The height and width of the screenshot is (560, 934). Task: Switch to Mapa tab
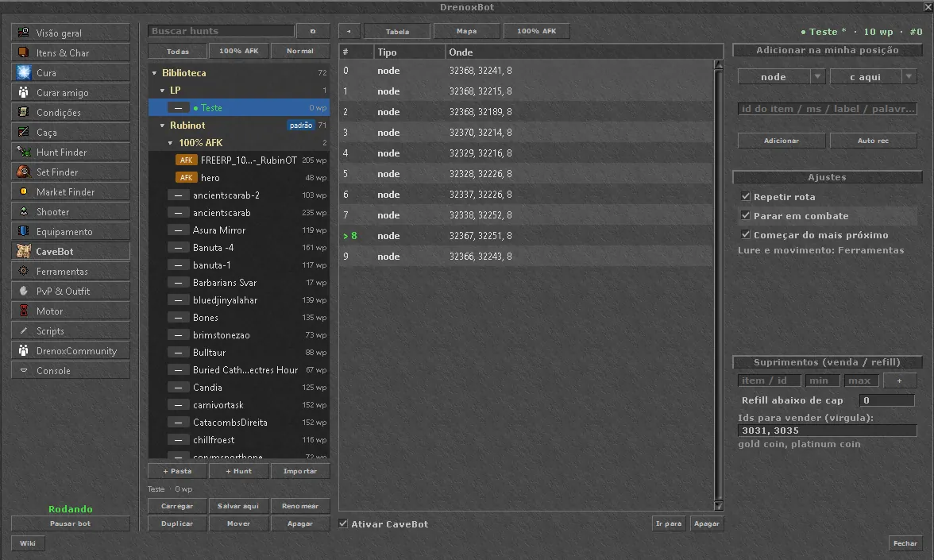point(466,31)
